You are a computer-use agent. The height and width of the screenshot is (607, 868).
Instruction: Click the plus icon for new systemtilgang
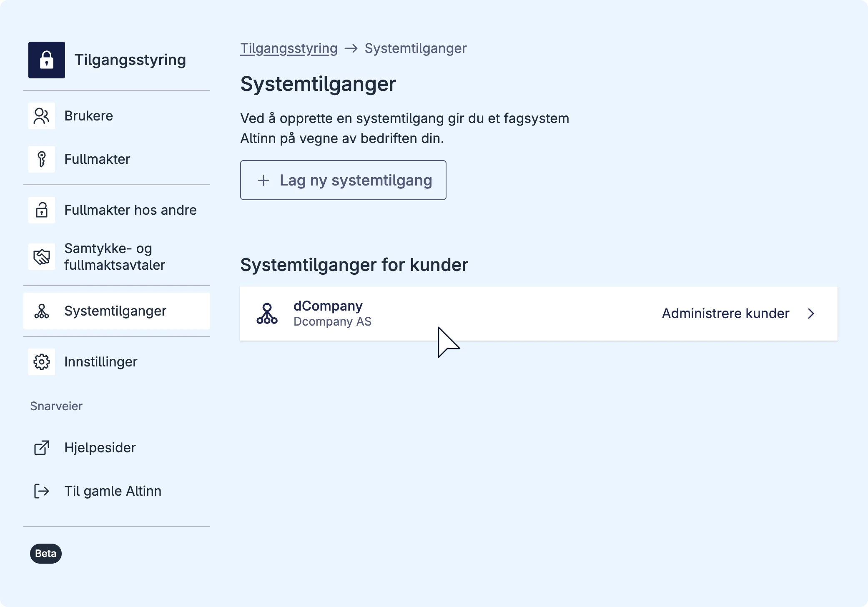[263, 181]
